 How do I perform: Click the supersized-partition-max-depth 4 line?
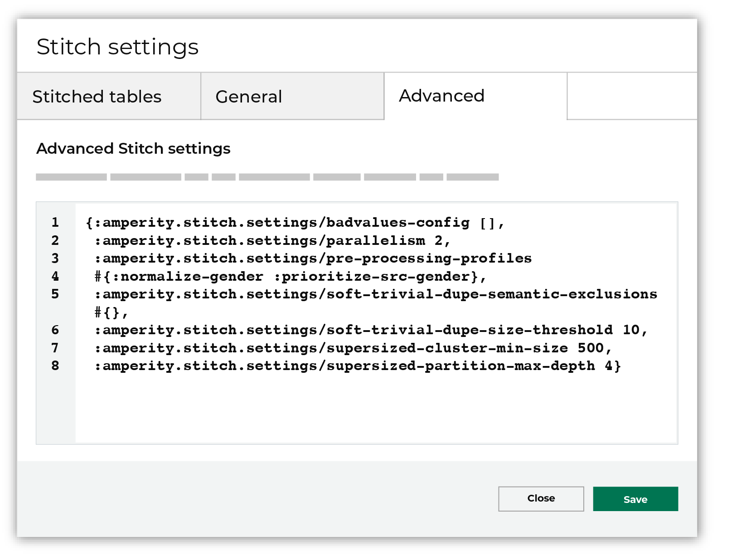(358, 366)
